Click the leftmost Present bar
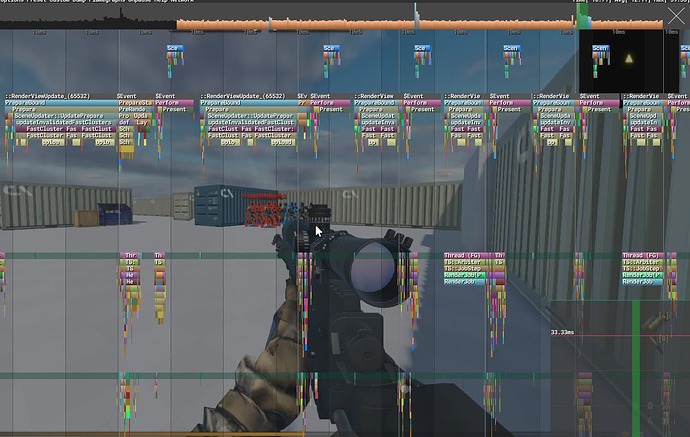The height and width of the screenshot is (437, 690). click(x=175, y=109)
